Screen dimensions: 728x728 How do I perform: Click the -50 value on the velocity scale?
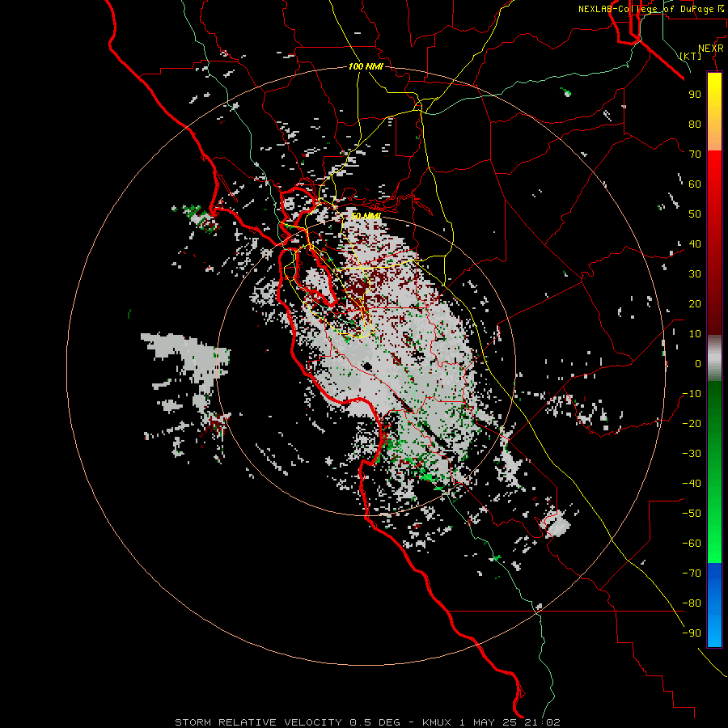692,514
